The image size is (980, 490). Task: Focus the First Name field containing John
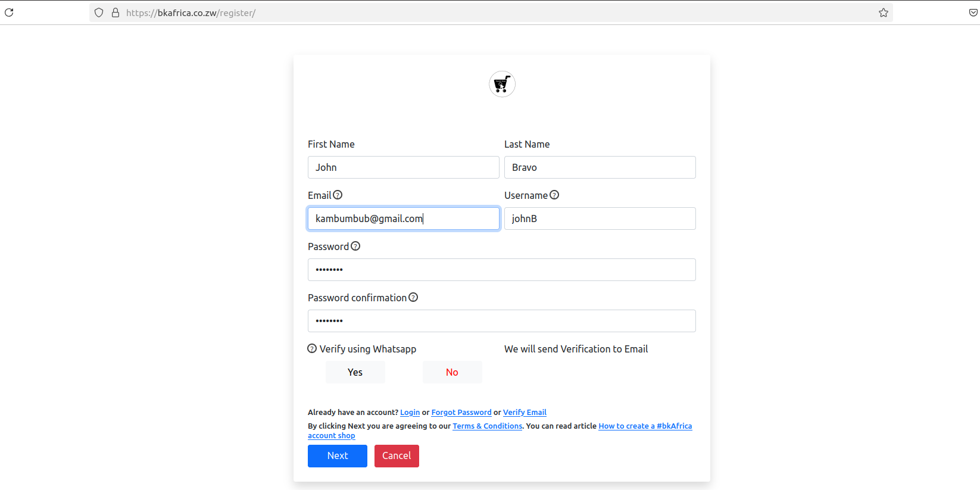pyautogui.click(x=403, y=167)
